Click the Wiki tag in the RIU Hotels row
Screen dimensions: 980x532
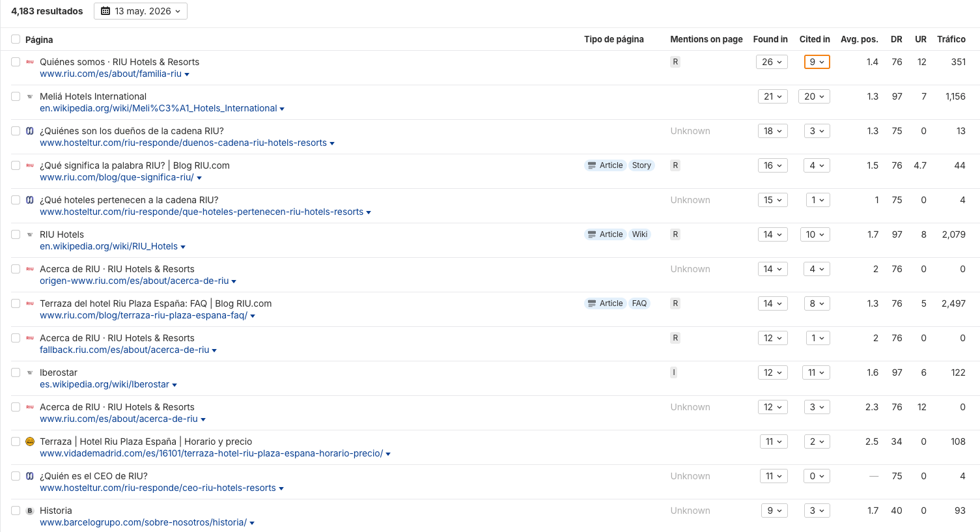coord(639,234)
